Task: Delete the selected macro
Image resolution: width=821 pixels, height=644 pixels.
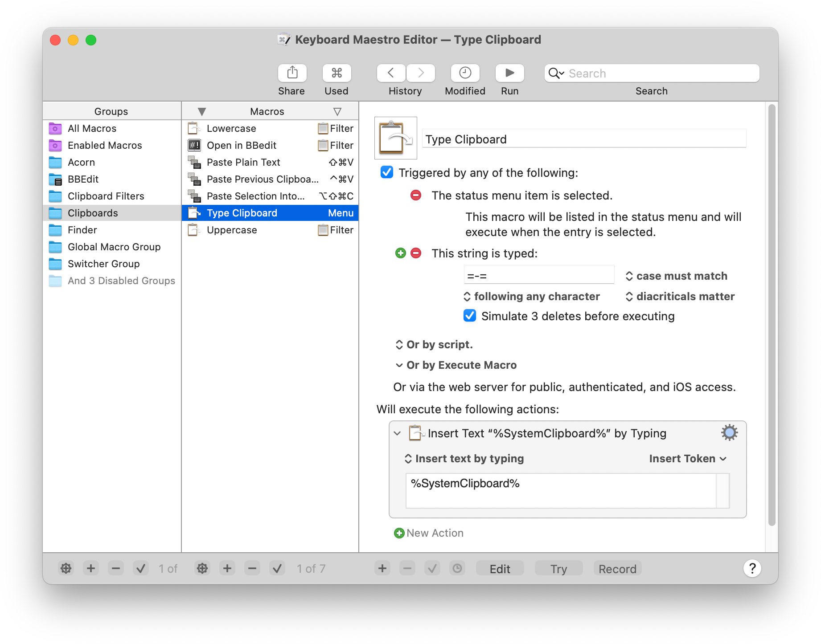Action: click(x=252, y=568)
